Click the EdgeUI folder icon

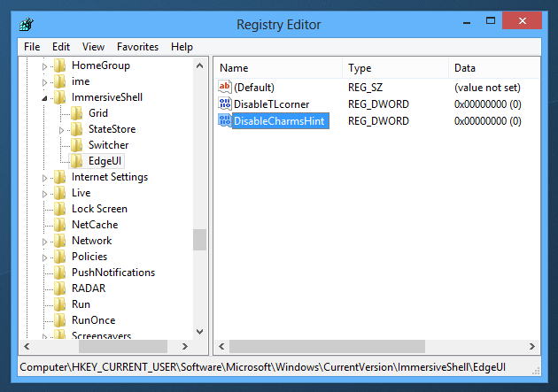pos(76,161)
